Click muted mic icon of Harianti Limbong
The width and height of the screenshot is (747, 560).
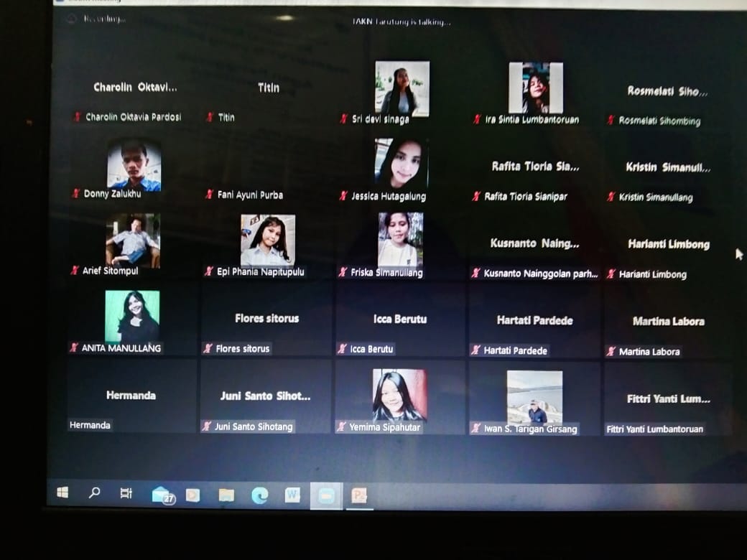(x=611, y=274)
